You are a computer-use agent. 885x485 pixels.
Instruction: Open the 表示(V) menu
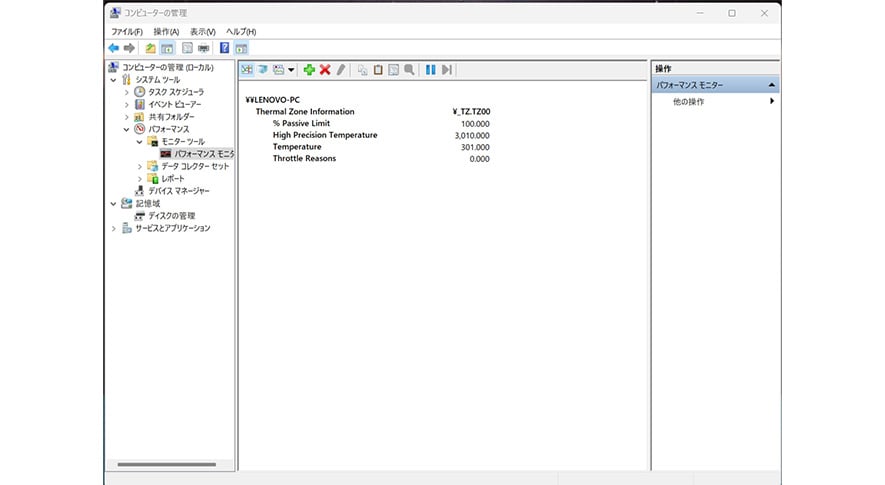tap(202, 32)
